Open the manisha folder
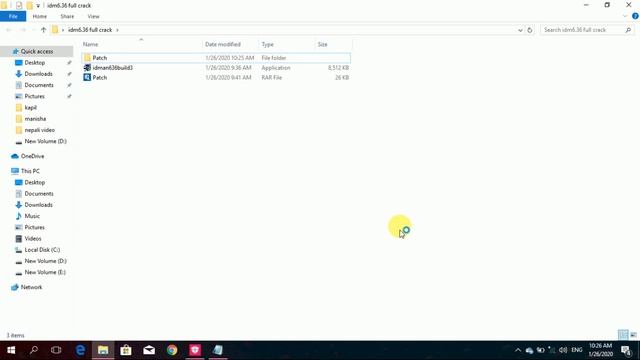 coord(35,119)
